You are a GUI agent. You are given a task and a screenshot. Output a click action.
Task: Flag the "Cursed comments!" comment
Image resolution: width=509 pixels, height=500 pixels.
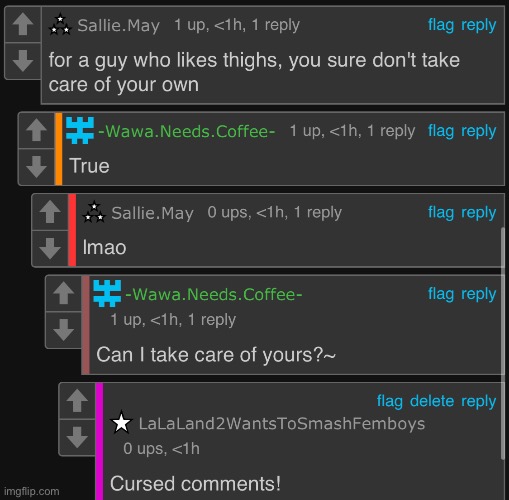click(x=390, y=401)
